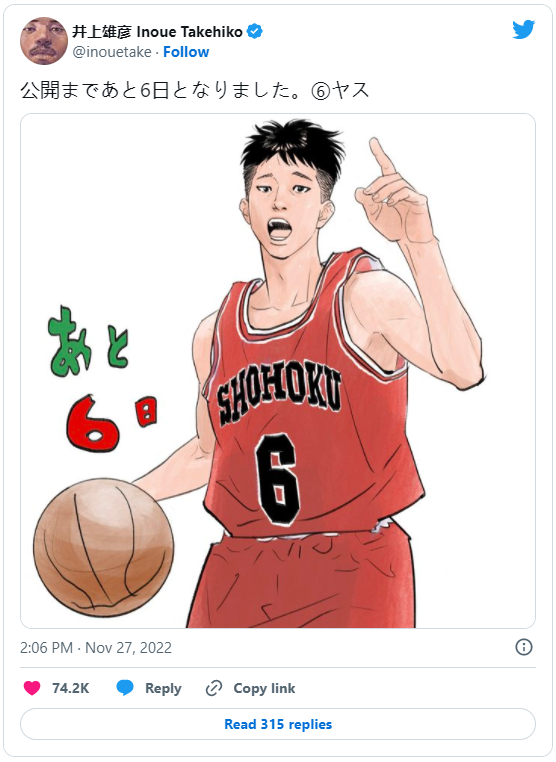Click the basketball in the drawing
Image resolution: width=556 pixels, height=762 pixels.
point(104,547)
